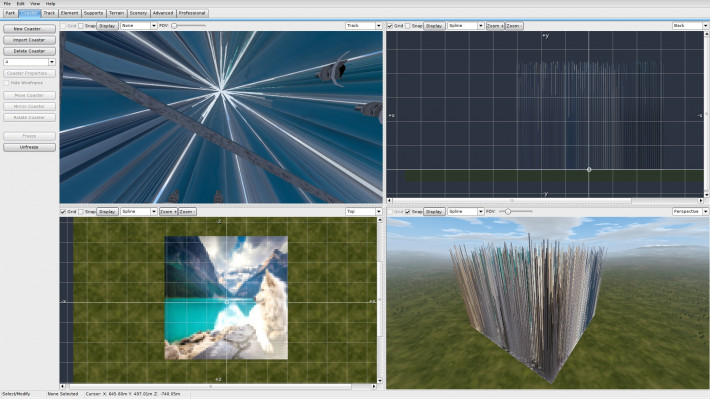
Task: Switch to the Track tab
Action: coord(49,13)
